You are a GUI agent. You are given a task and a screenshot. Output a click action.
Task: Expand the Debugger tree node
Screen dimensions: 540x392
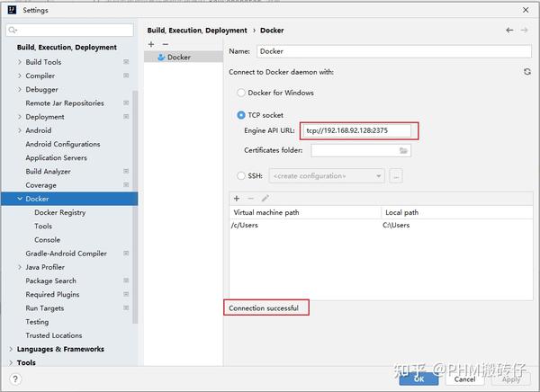[20, 89]
